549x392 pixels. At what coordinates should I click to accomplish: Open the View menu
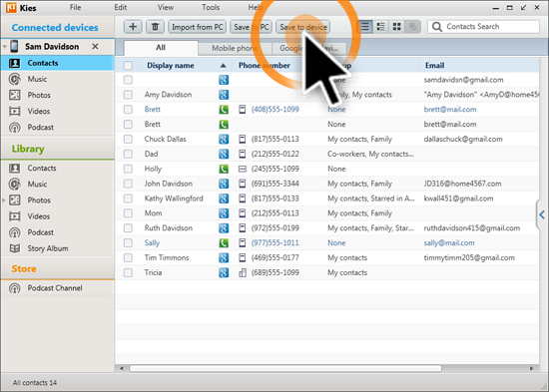coord(166,7)
